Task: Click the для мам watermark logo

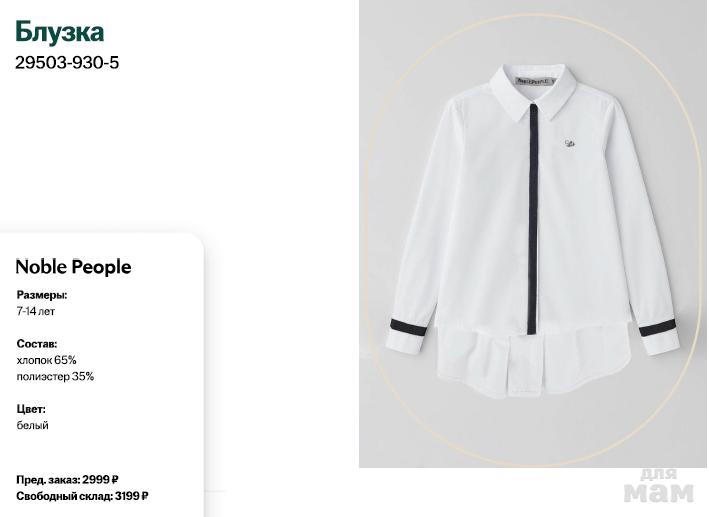Action: [x=658, y=486]
